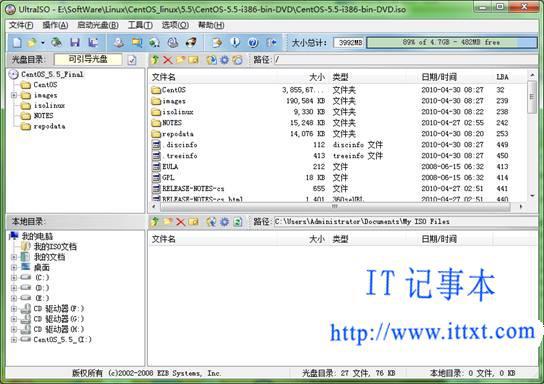Screen dimensions: 544x384
Task: Click the Make CD image icon
Action: 119,42
